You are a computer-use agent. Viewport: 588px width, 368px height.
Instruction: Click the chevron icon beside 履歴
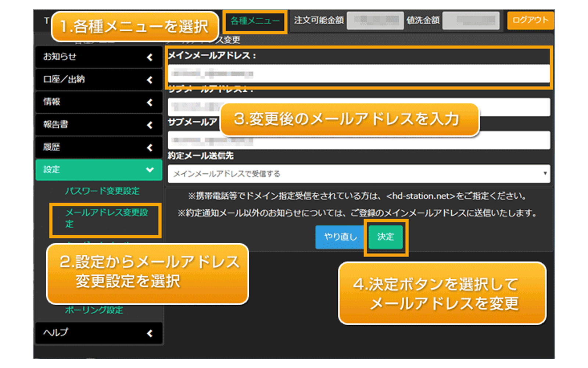point(150,148)
